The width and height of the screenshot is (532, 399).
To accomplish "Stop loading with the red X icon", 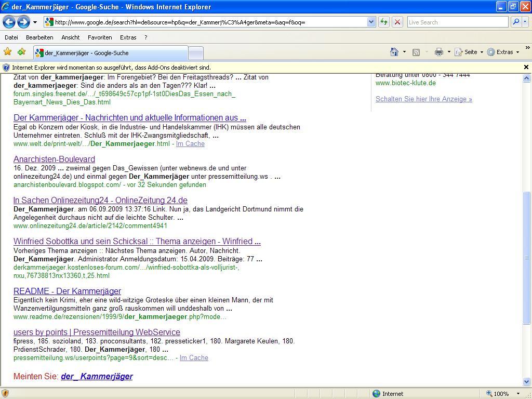I will click(x=397, y=22).
